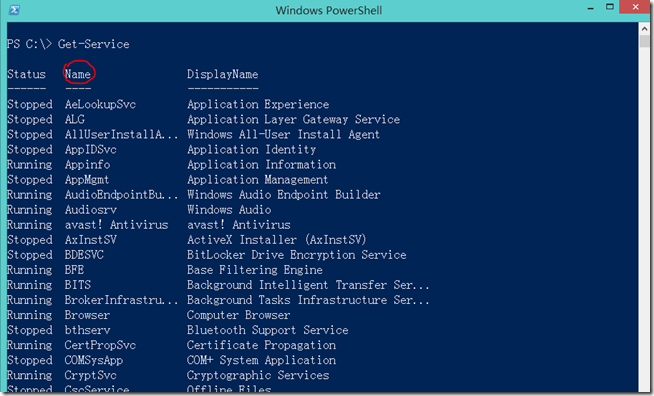The height and width of the screenshot is (396, 654).
Task: Select the ALG service name
Action: (75, 119)
